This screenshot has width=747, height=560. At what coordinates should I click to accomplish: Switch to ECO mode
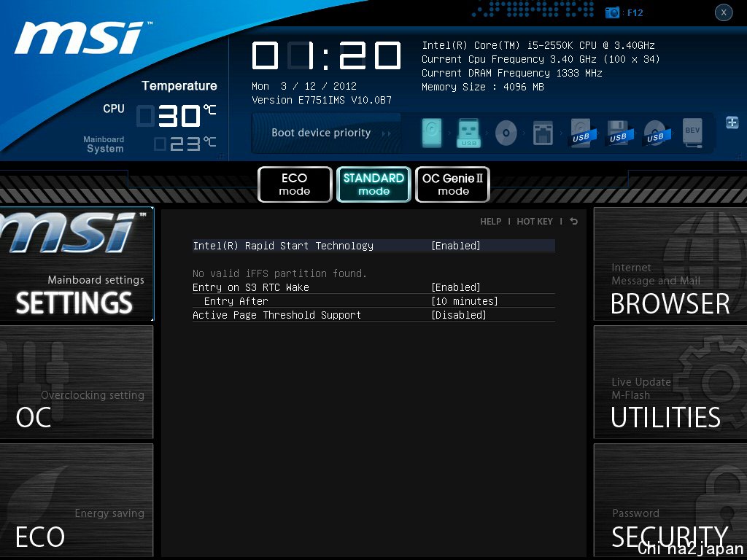(295, 184)
